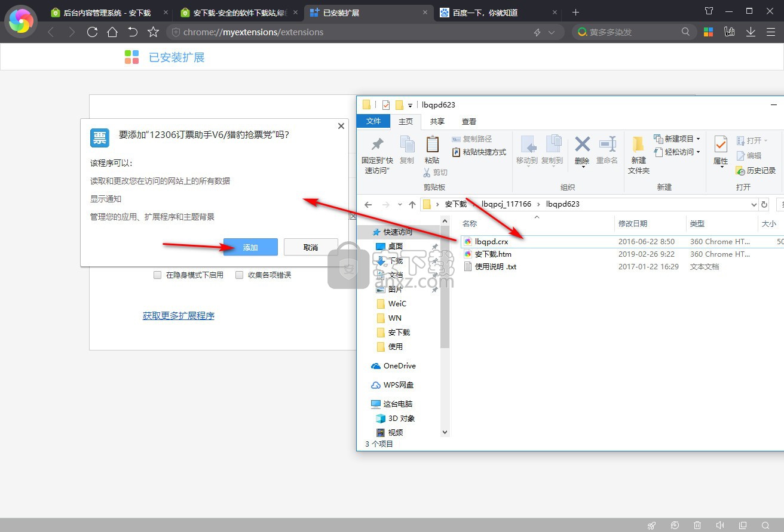
Task: Click the lightning speed-mode icon in address bar
Action: pos(537,32)
